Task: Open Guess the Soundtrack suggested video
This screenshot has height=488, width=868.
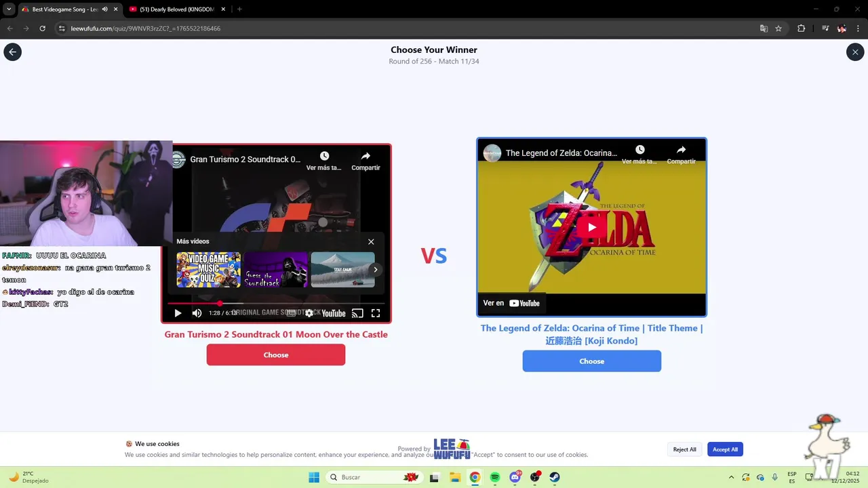Action: point(276,270)
